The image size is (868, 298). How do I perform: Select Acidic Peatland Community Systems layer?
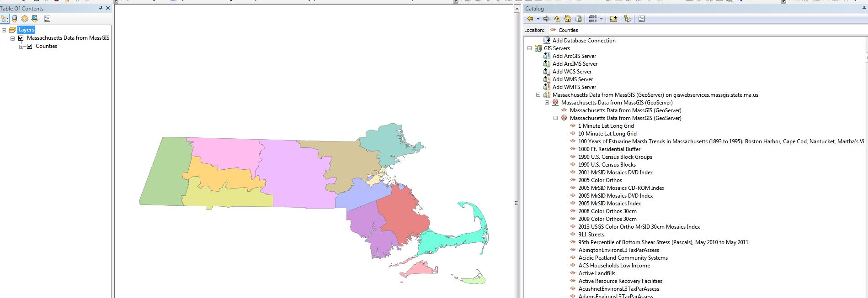[x=623, y=258]
